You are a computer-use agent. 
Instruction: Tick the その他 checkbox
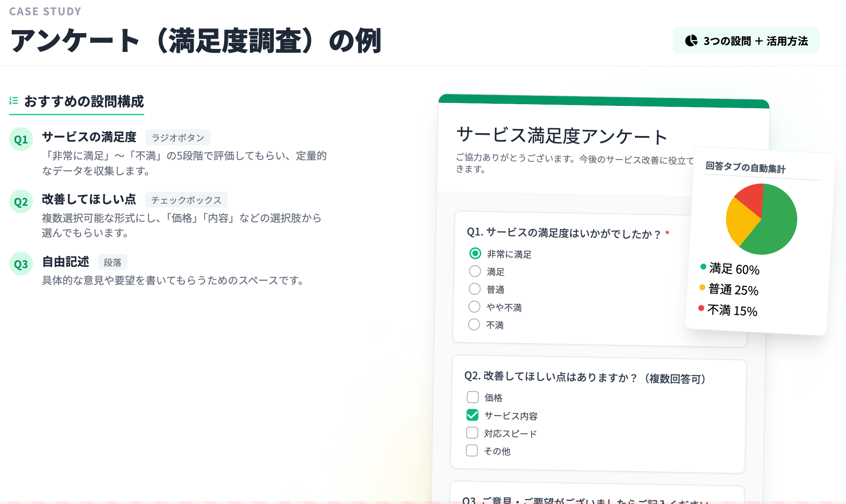pyautogui.click(x=472, y=450)
